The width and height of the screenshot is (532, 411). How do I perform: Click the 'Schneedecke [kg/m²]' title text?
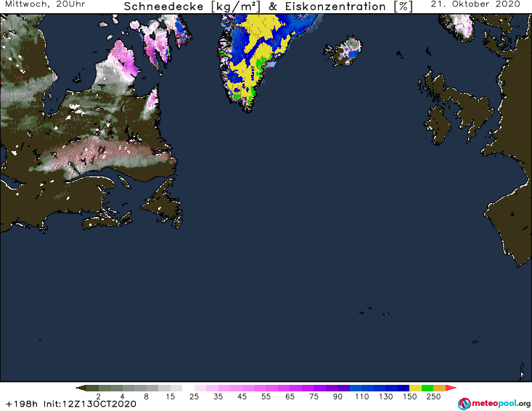[x=192, y=7]
